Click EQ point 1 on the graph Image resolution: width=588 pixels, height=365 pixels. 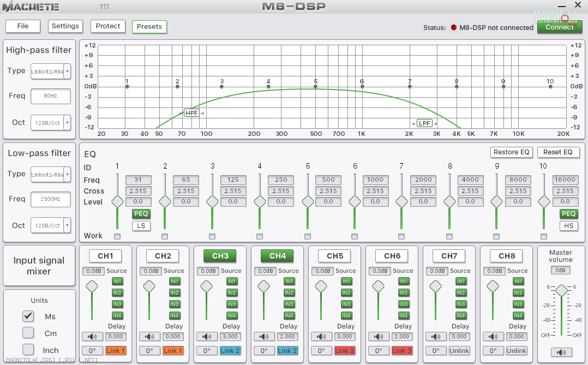tap(128, 87)
